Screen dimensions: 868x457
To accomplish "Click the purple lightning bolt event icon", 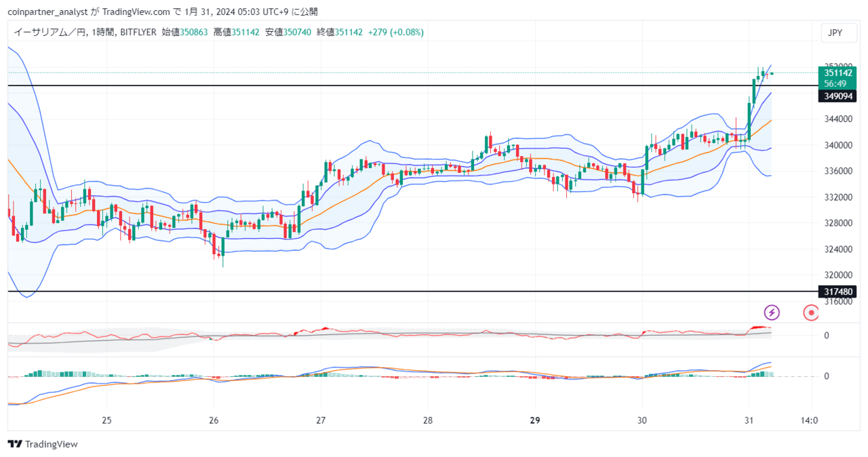I will click(x=772, y=313).
